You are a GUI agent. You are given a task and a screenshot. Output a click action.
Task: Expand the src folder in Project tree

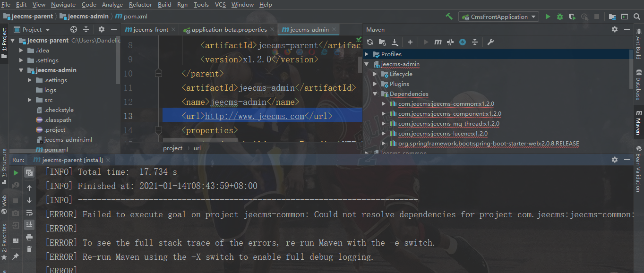tap(30, 100)
